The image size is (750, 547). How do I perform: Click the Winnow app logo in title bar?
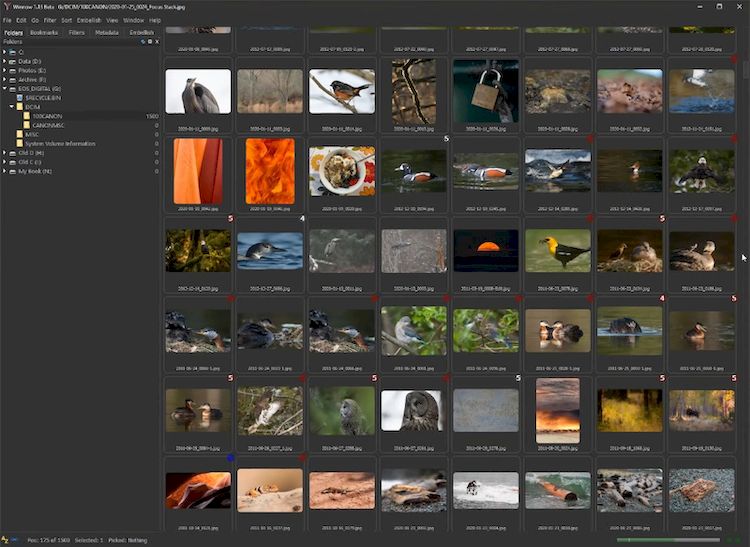(x=7, y=6)
